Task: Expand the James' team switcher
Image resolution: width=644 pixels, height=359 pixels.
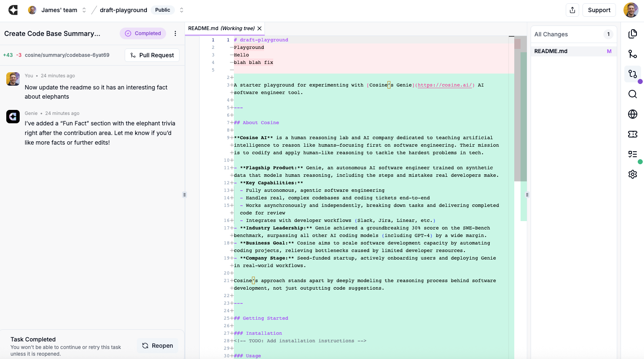Action: click(84, 10)
